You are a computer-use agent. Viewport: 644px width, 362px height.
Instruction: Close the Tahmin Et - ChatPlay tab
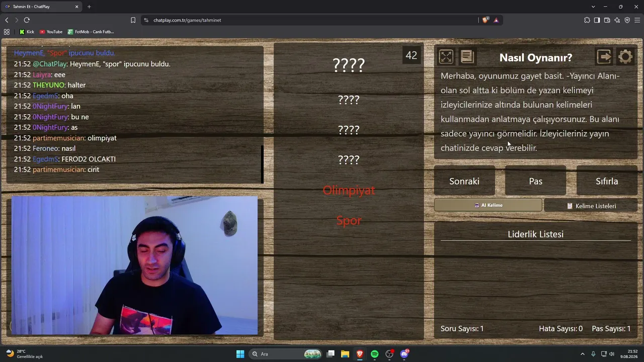click(77, 7)
